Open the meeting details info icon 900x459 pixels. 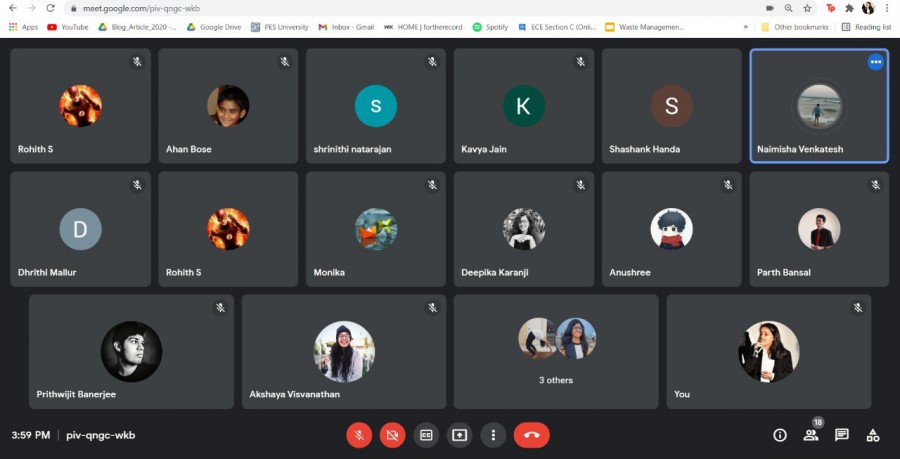coord(780,435)
